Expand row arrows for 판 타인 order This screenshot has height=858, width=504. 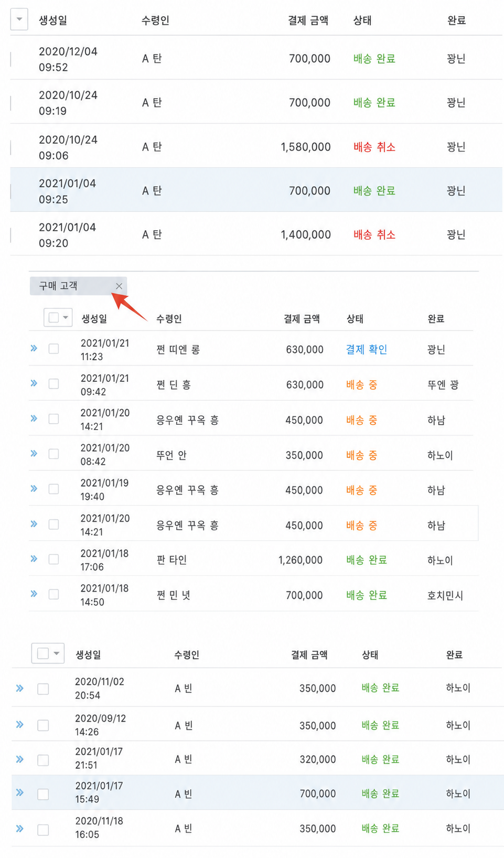pos(34,559)
